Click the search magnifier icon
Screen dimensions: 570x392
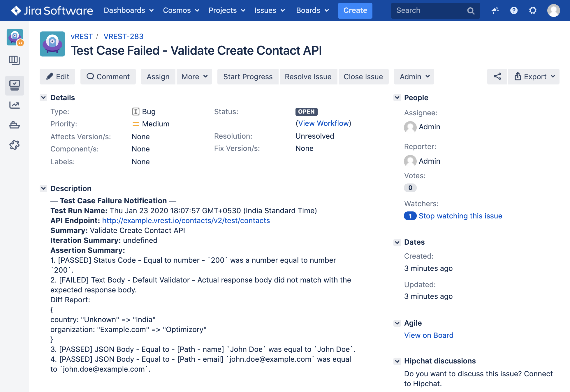tap(471, 11)
